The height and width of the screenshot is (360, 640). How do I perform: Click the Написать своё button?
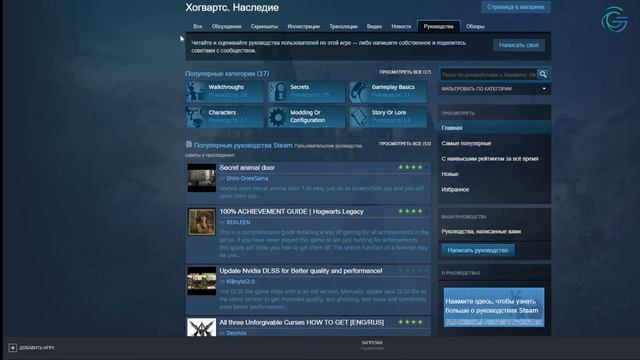coord(519,45)
